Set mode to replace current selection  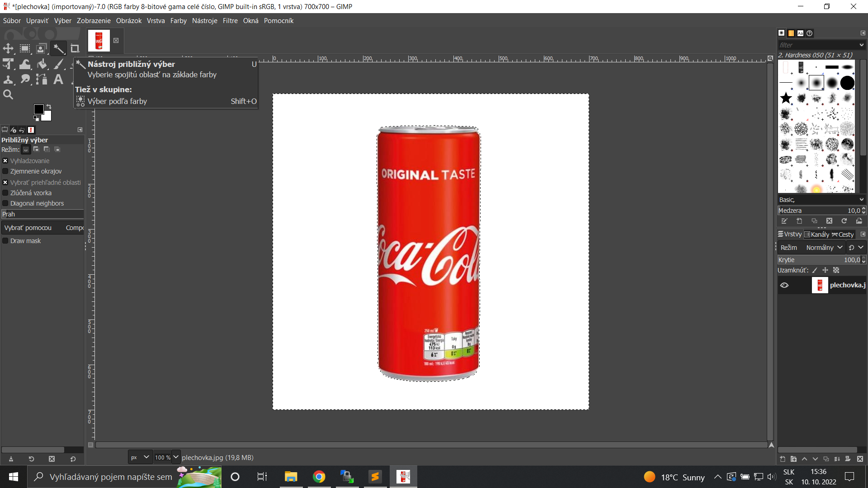point(26,150)
